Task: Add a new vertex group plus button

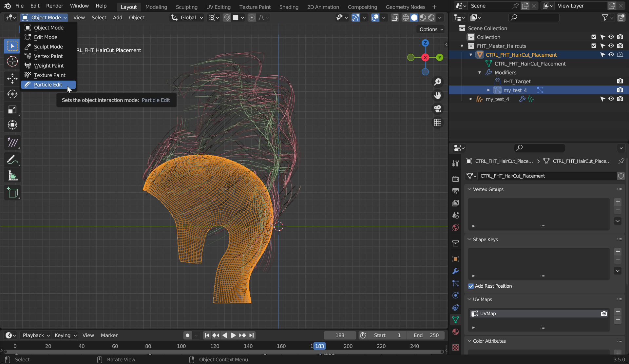Action: pos(618,202)
